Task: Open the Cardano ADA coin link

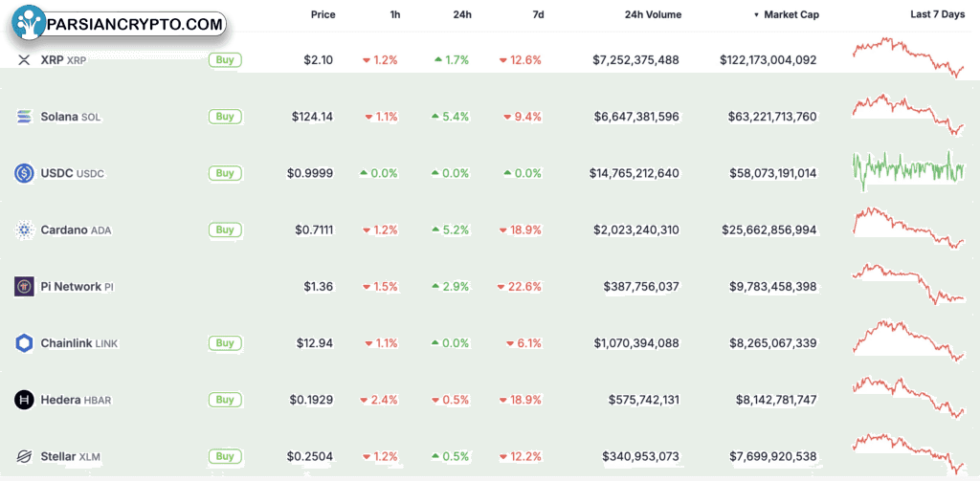Action: (x=76, y=230)
